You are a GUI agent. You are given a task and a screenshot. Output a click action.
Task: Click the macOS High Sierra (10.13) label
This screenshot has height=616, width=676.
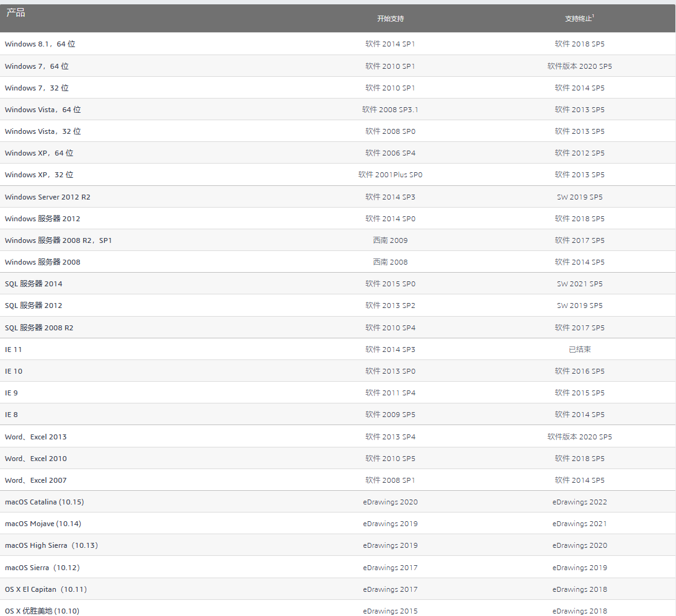pos(51,545)
